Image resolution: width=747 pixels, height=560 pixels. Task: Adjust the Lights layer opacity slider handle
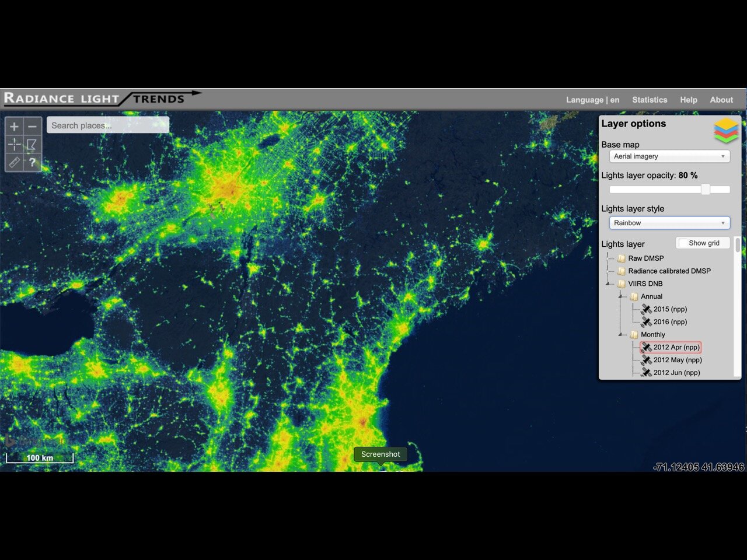(706, 189)
